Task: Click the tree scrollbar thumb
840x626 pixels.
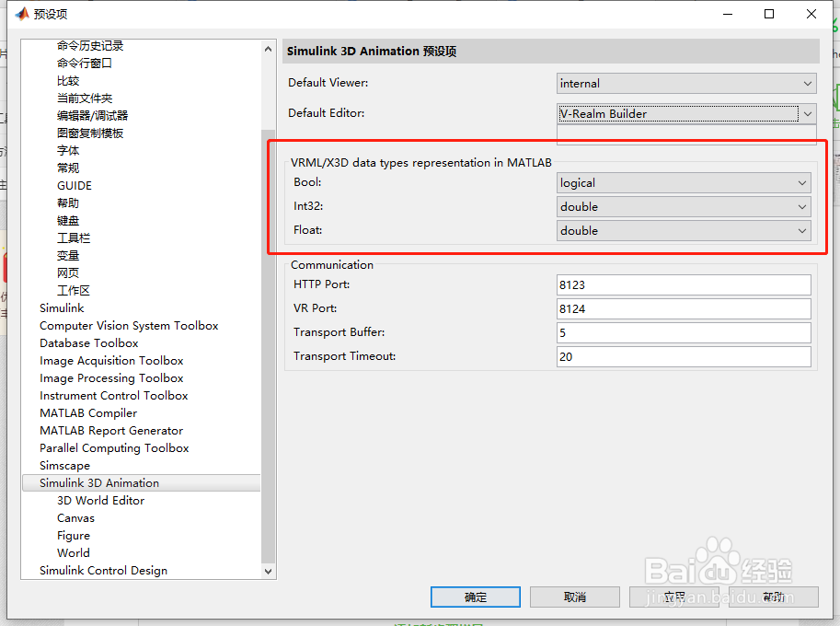Action: coord(268,346)
